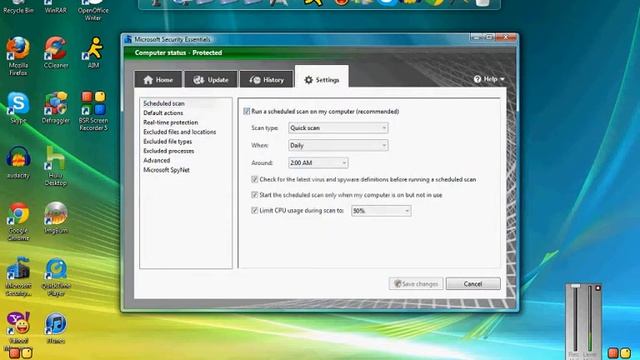This screenshot has width=640, height=360.
Task: Click the left volume mixer slider
Action: [575, 318]
